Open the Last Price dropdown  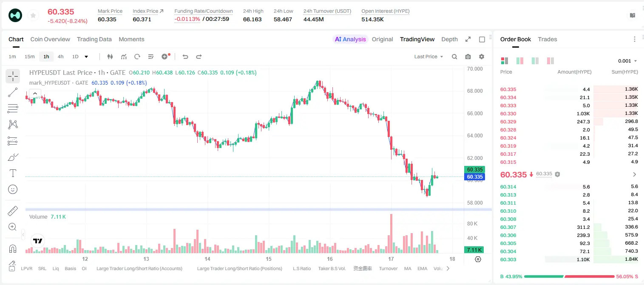point(428,57)
